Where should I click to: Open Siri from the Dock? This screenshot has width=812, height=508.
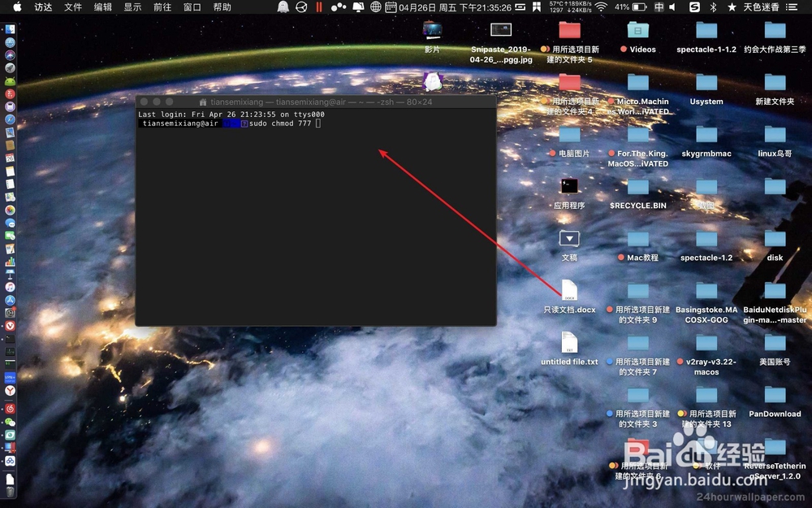(x=10, y=55)
